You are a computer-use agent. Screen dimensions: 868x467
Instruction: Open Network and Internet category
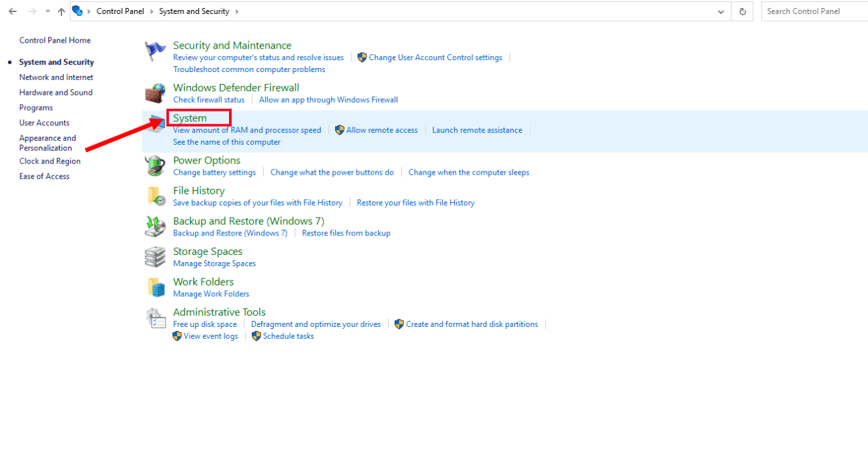[56, 77]
